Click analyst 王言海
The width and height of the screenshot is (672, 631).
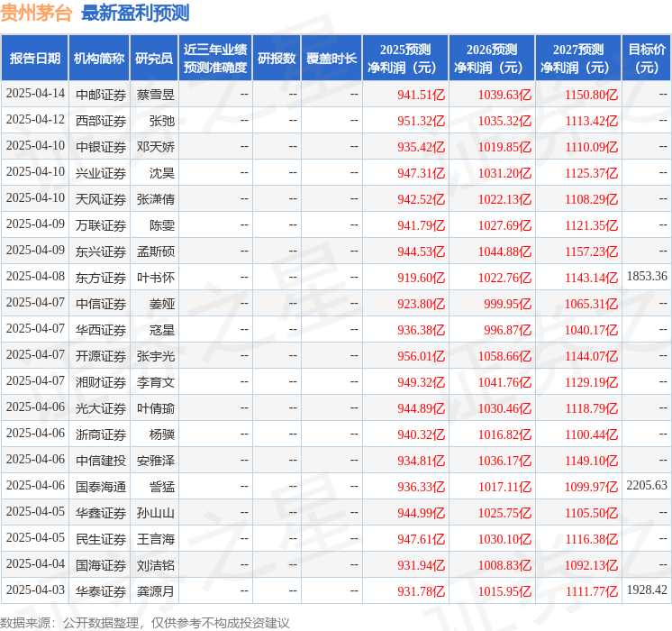pos(156,539)
